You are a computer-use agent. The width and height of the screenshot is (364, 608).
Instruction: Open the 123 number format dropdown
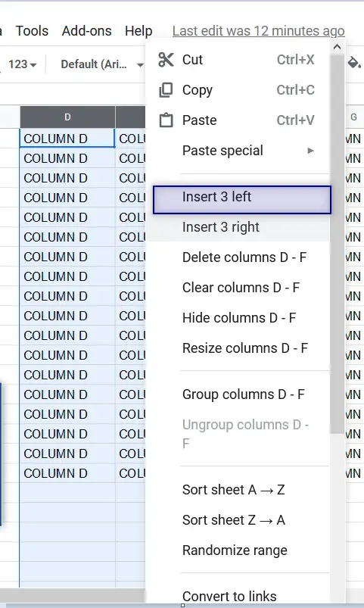pos(23,64)
